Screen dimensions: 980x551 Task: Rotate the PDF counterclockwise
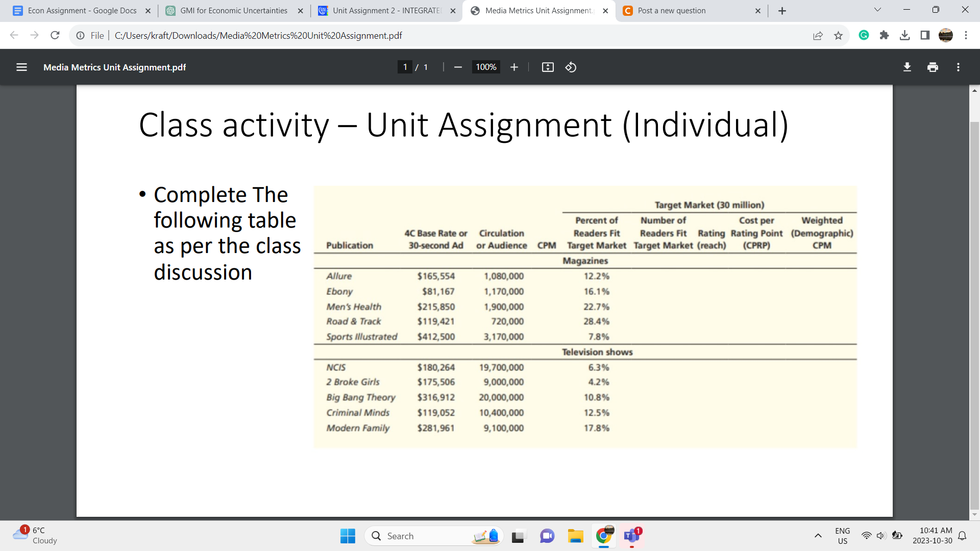(571, 67)
